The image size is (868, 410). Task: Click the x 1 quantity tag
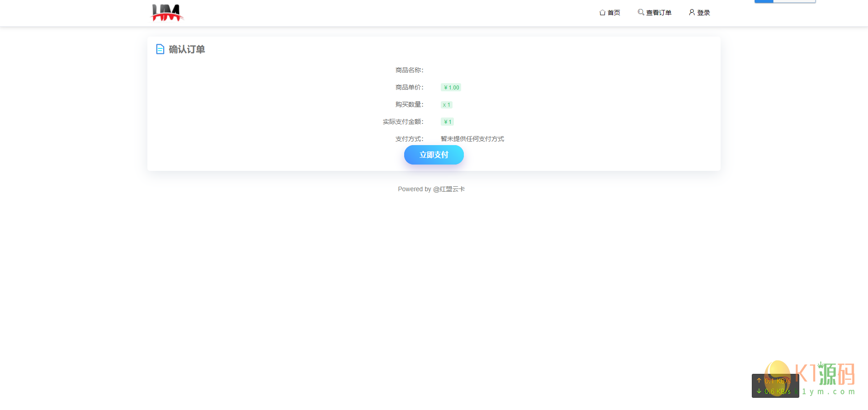(x=447, y=105)
